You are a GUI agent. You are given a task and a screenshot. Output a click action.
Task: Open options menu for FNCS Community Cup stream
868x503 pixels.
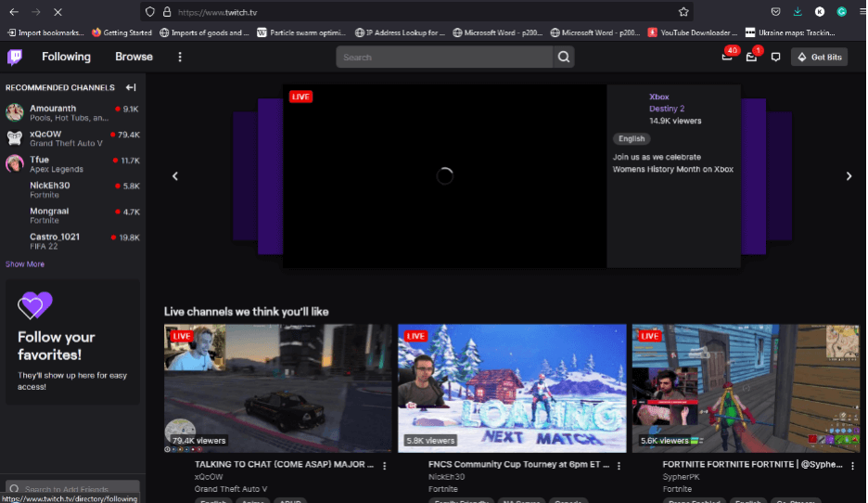[x=619, y=467]
